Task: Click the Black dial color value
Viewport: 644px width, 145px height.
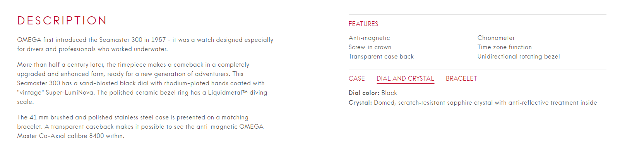Action: click(x=389, y=93)
